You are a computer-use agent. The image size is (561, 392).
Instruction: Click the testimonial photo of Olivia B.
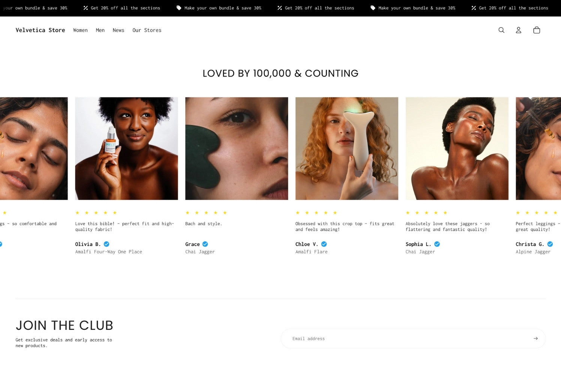pyautogui.click(x=126, y=148)
